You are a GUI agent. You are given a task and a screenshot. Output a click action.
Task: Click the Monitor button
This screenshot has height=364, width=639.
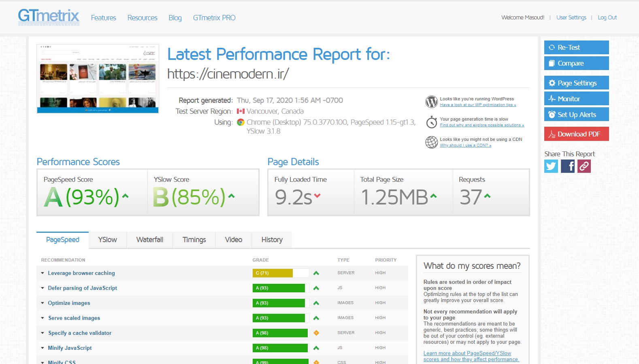(x=577, y=99)
